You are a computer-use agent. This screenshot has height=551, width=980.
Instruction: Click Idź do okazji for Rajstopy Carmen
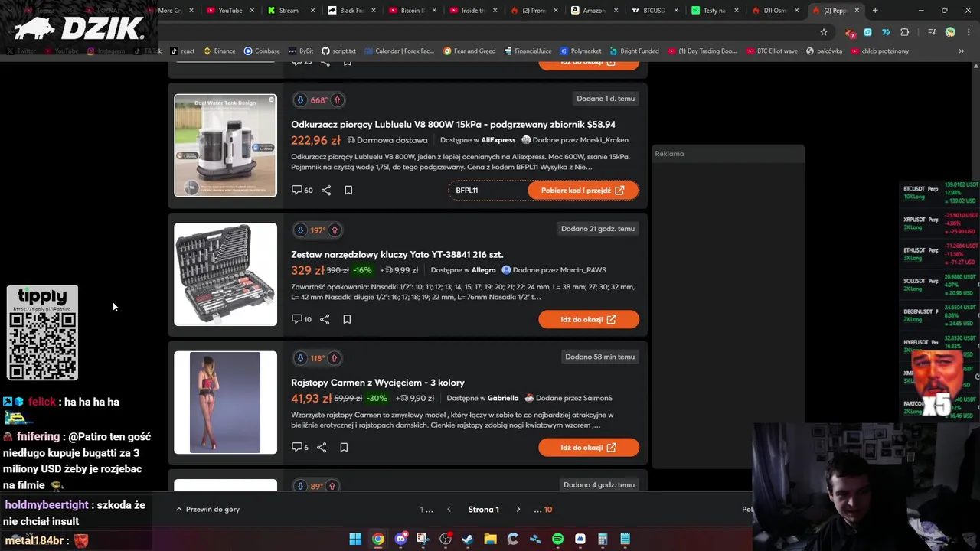[589, 448]
